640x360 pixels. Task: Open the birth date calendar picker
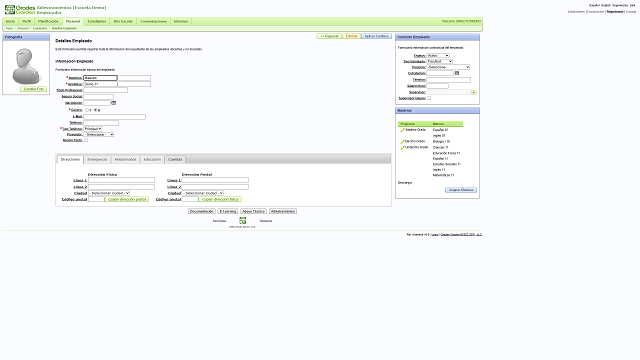(x=113, y=103)
